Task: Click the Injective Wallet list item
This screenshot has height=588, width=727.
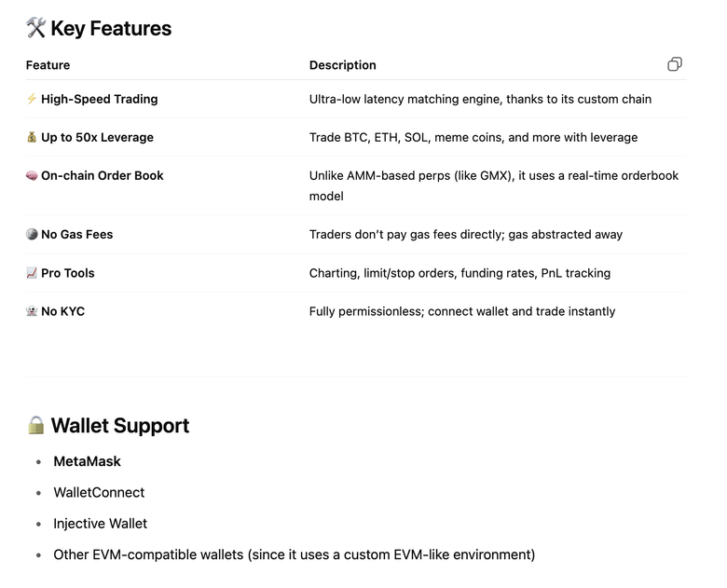Action: [x=100, y=524]
